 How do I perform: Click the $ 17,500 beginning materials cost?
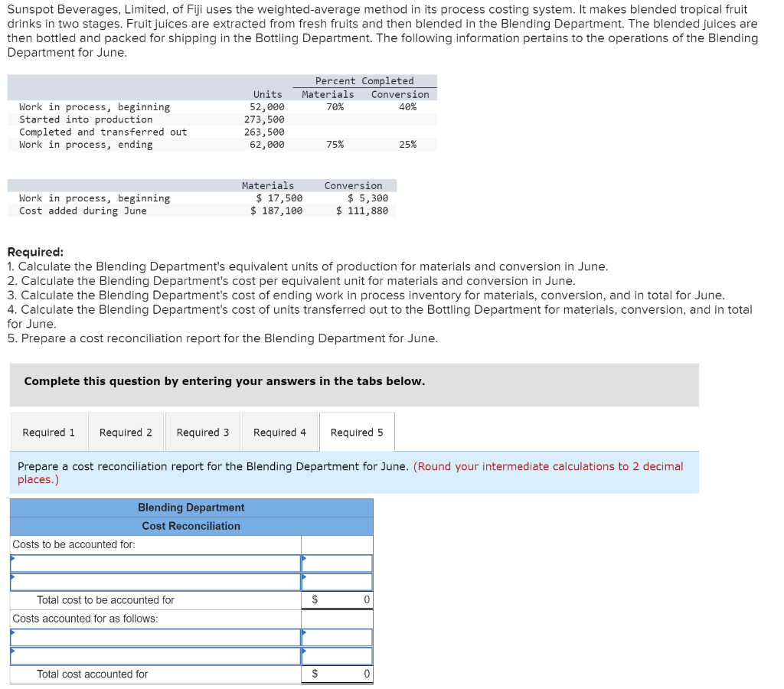[279, 198]
